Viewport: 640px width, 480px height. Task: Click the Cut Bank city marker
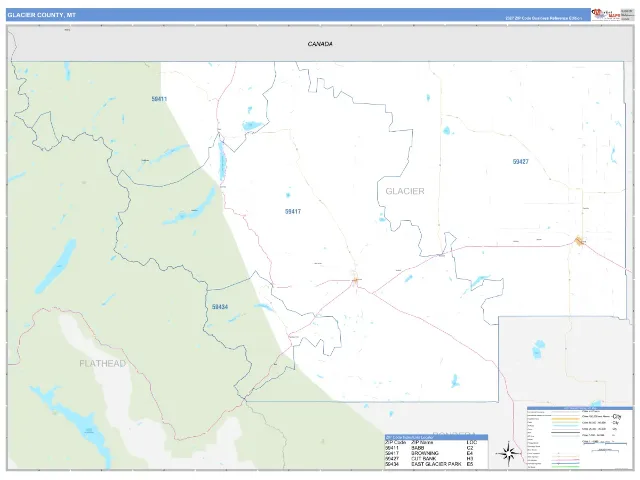[x=579, y=241]
